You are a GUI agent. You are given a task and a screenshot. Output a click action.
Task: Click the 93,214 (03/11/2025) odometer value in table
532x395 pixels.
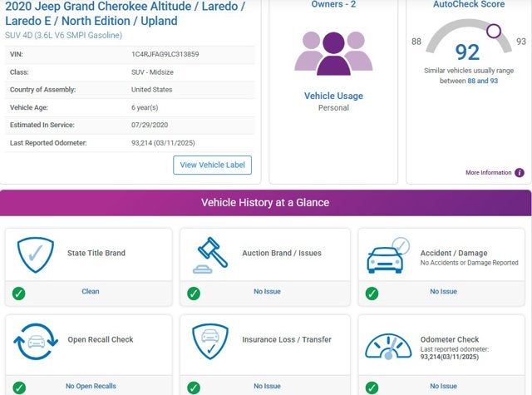[x=163, y=143]
